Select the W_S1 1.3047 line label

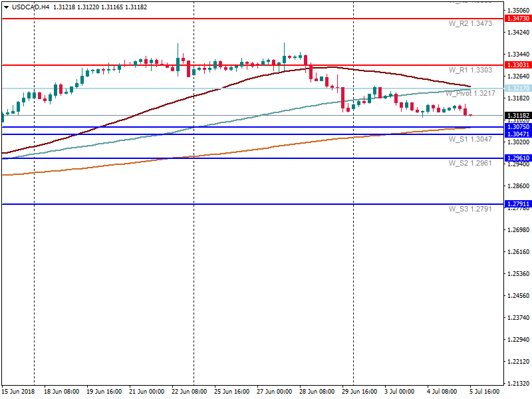[x=469, y=140]
